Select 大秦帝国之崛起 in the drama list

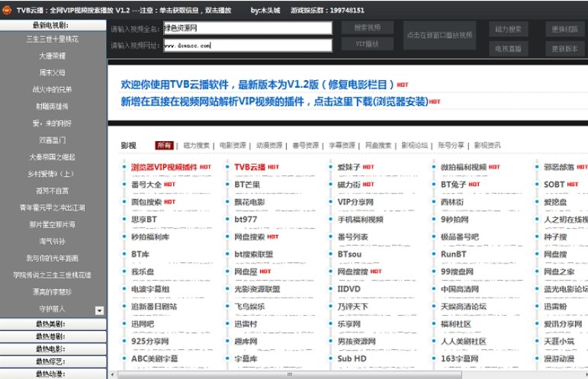[x=52, y=157]
